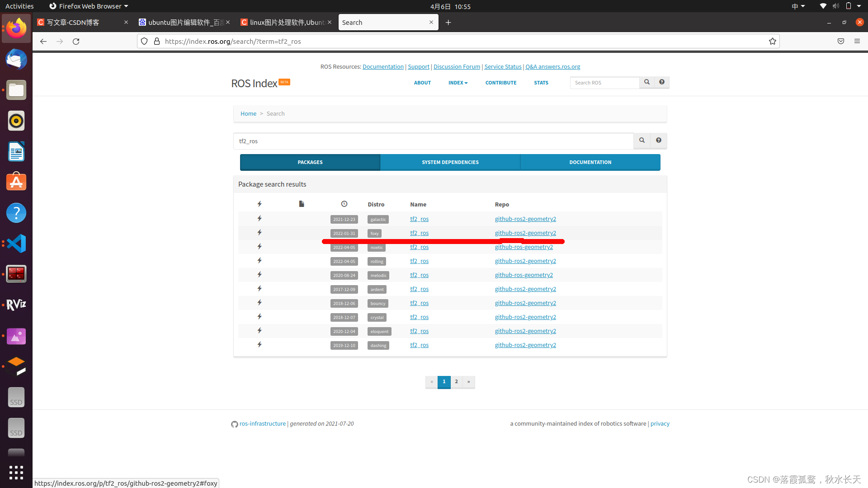Image resolution: width=868 pixels, height=488 pixels.
Task: Click the tf2_ros search input field
Action: 433,141
